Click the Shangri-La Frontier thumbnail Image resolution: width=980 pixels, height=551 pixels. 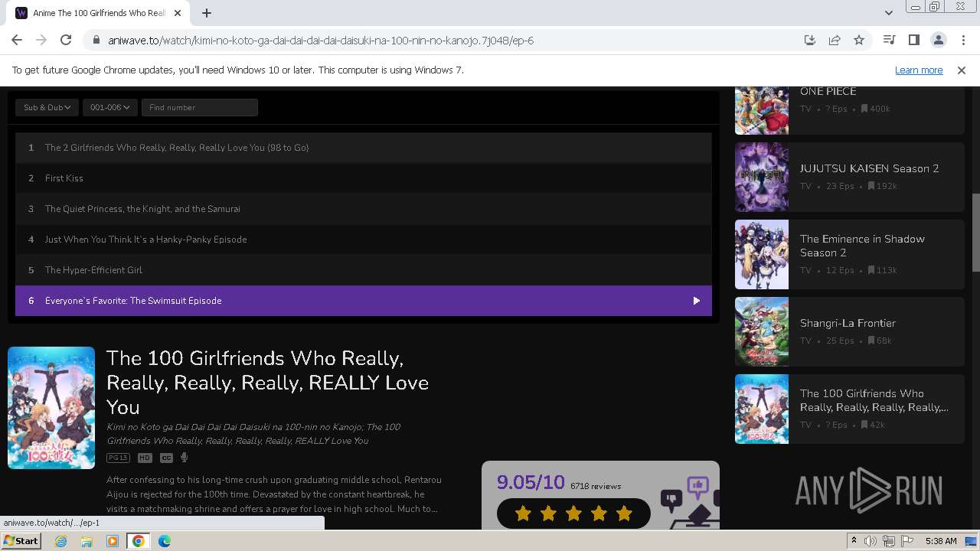762,331
